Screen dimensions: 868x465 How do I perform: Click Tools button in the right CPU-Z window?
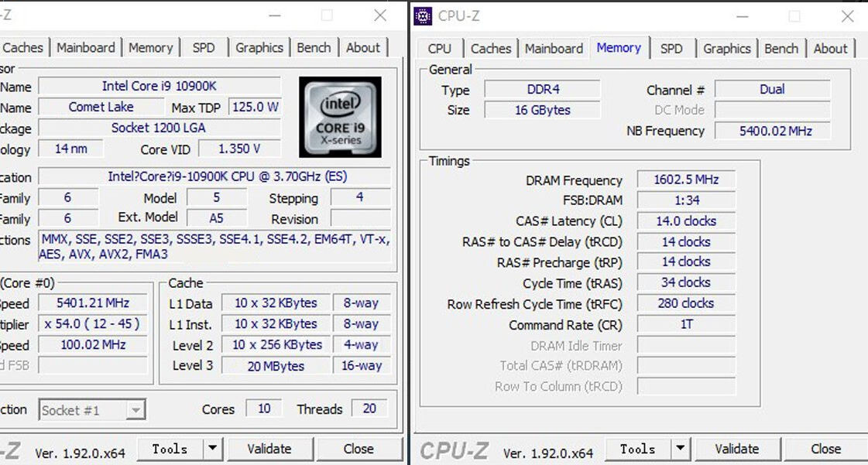pyautogui.click(x=638, y=449)
